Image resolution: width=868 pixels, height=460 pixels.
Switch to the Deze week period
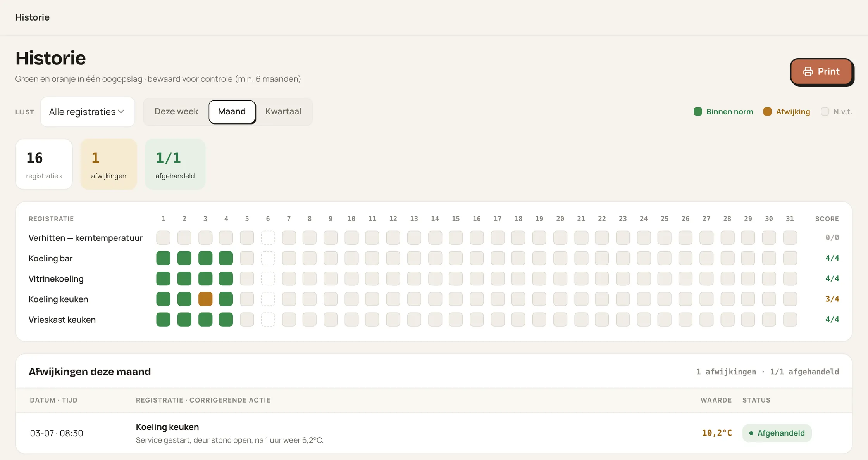(x=176, y=112)
